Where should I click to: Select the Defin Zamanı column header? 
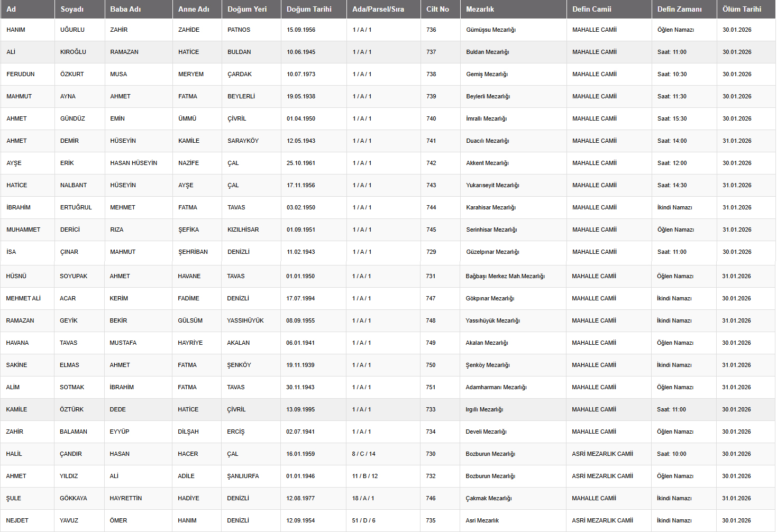coord(679,9)
